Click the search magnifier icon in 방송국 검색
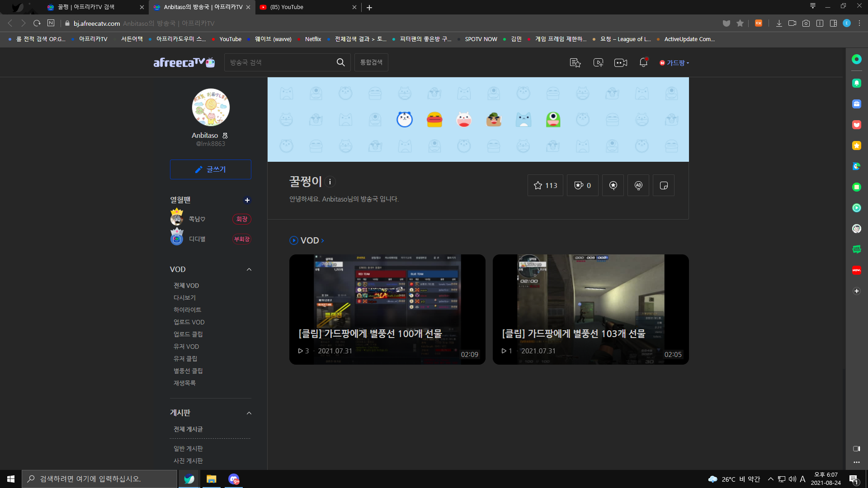Screen dimensions: 868x488 pyautogui.click(x=340, y=62)
